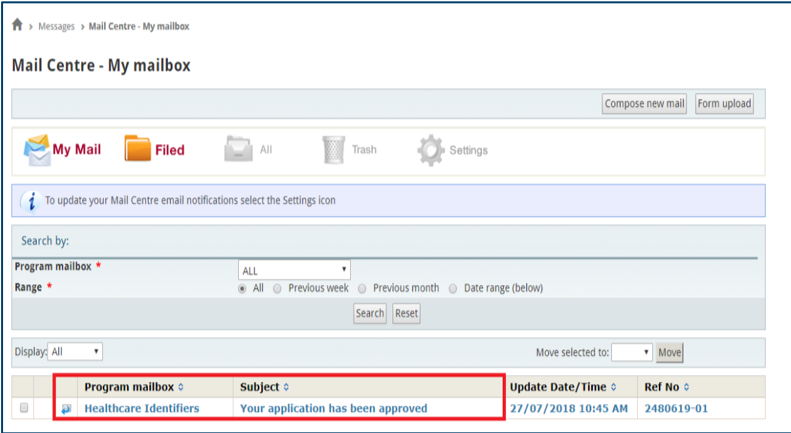Click Form upload button
791x433 pixels.
(x=724, y=103)
